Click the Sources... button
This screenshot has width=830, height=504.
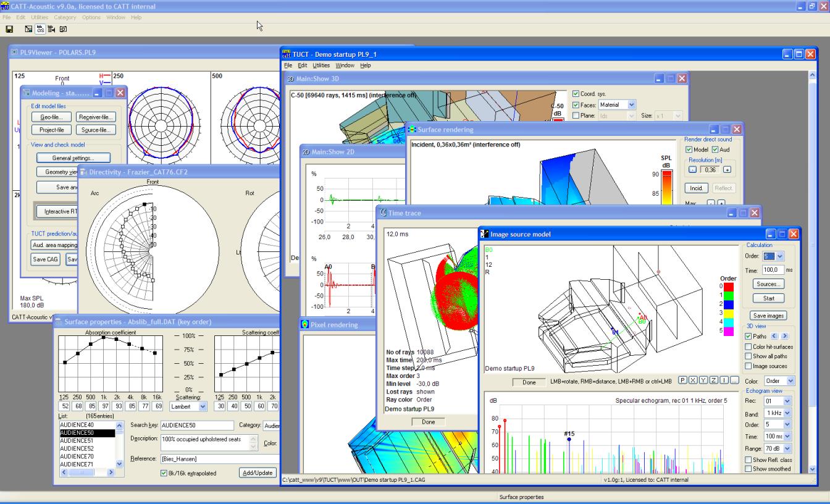coord(768,284)
